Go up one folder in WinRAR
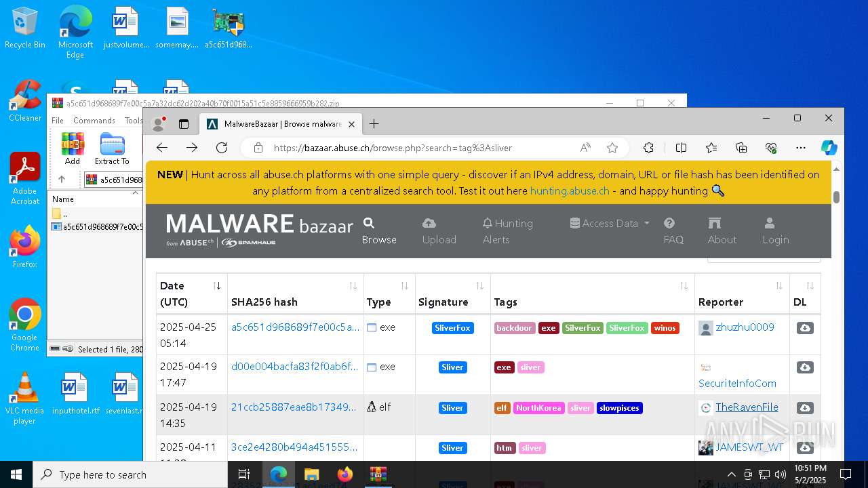 tap(62, 180)
